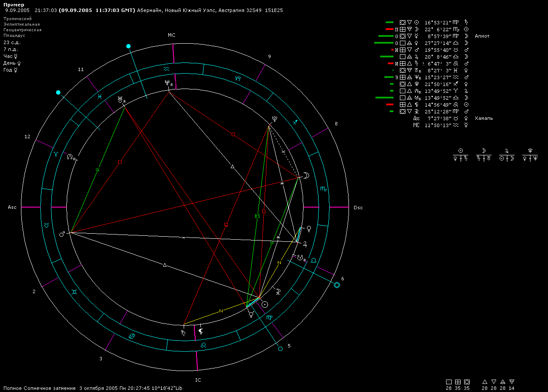This screenshot has width=548, height=392.
Task: Click the Sun glyph in the chart wheel
Action: pyautogui.click(x=265, y=304)
